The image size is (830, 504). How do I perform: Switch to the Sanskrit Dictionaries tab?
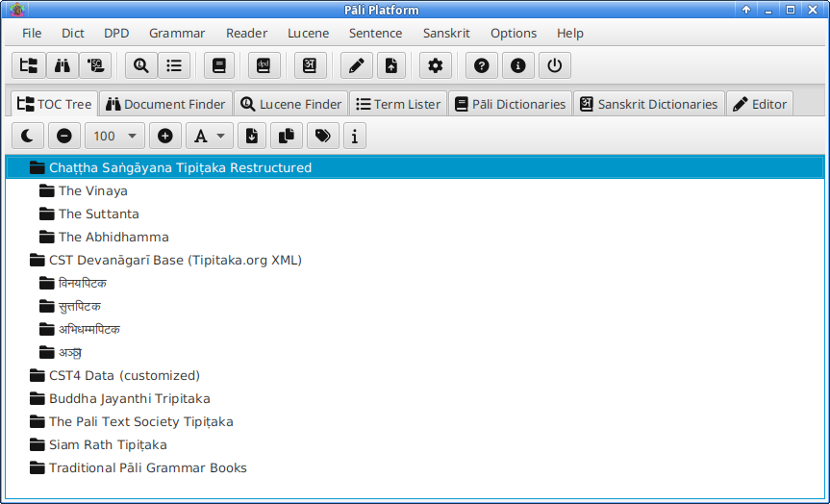(649, 104)
